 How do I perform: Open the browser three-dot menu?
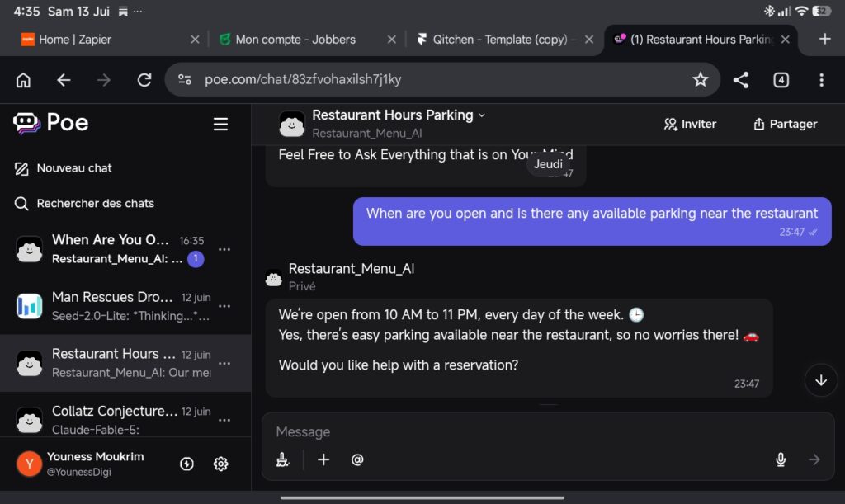tap(821, 80)
